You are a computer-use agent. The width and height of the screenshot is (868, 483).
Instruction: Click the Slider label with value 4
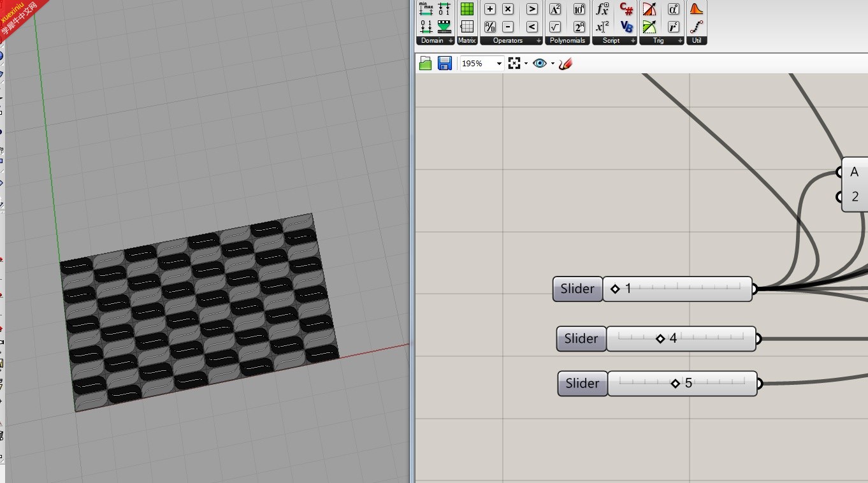pos(581,338)
